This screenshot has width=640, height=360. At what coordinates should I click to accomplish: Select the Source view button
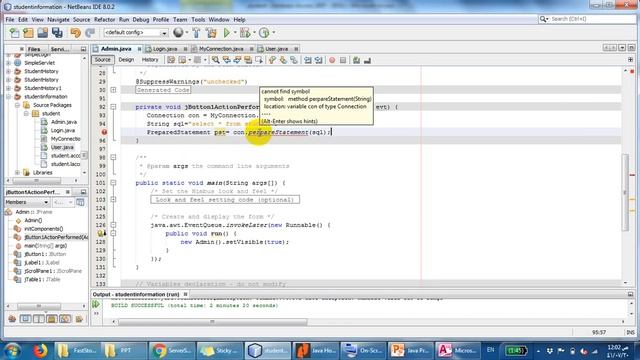tap(102, 60)
